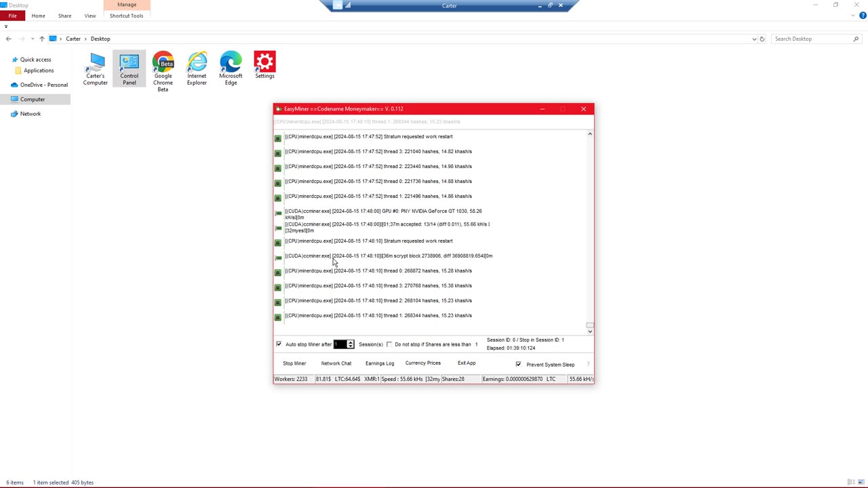Viewport: 868px width, 488px height.
Task: Open the Earnings Log
Action: click(380, 363)
